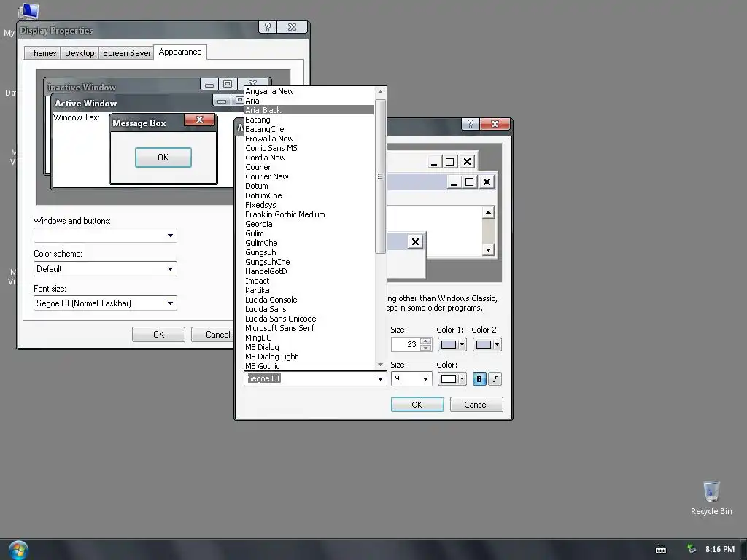This screenshot has height=560, width=747.
Task: Switch to the Desktop tab
Action: pyautogui.click(x=80, y=52)
